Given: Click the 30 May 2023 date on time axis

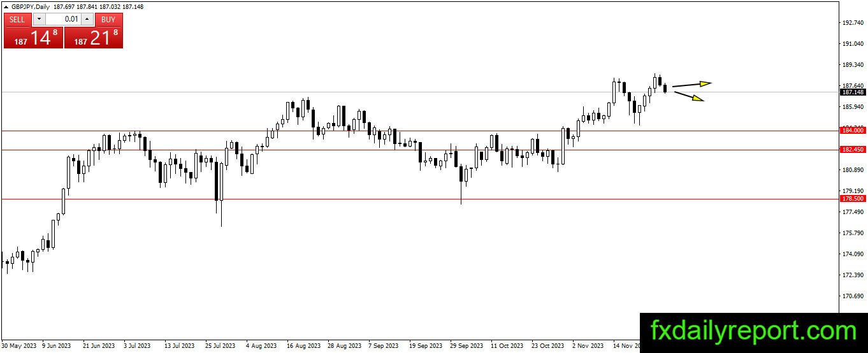Looking at the screenshot, I should (18, 346).
